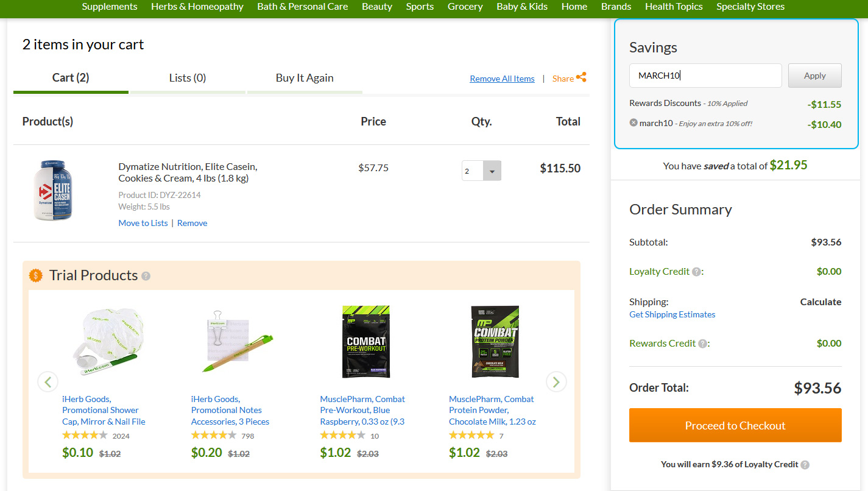Screen dimensions: 868x491
Task: Open the Baby & Kids menu
Action: tap(522, 7)
